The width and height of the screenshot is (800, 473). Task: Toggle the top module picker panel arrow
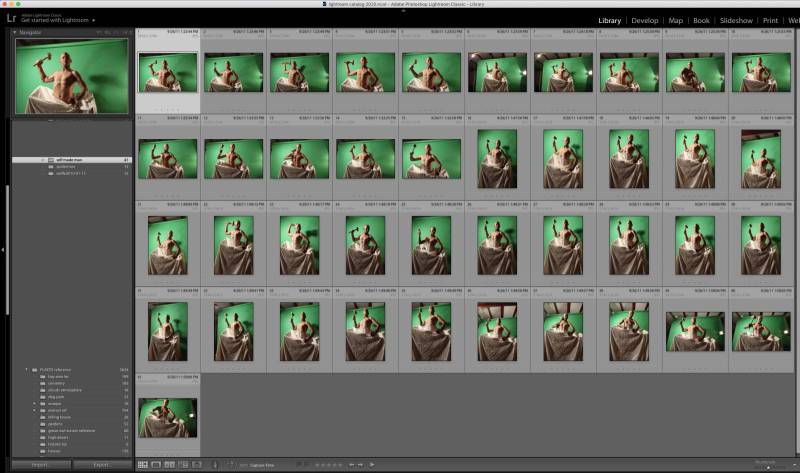(x=403, y=11)
